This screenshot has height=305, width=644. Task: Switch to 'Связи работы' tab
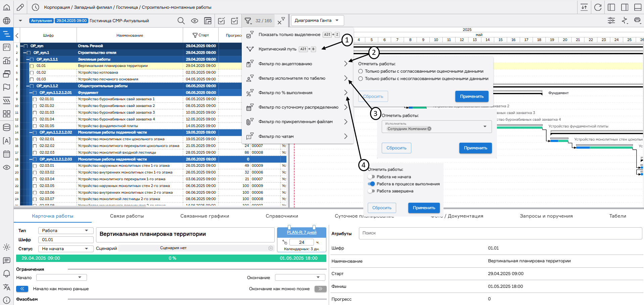[127, 216]
